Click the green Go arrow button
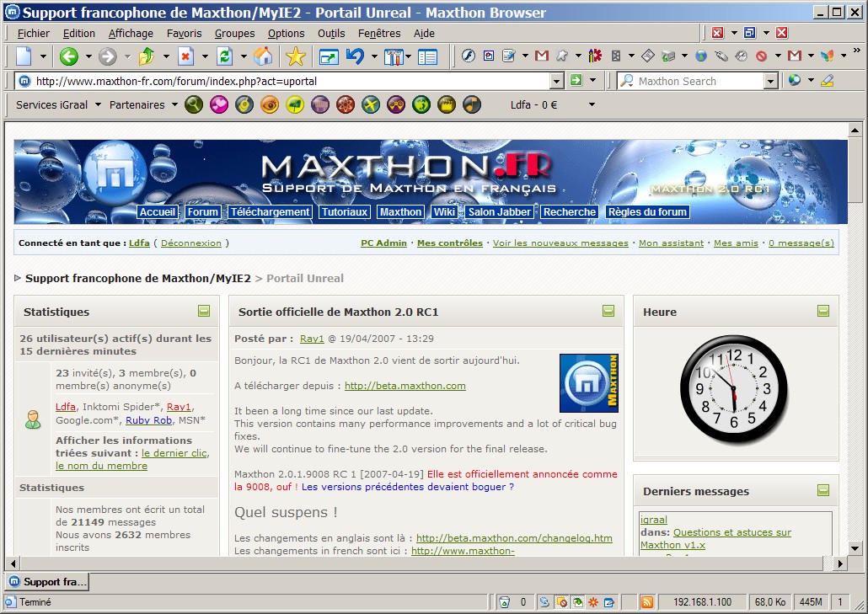 576,80
